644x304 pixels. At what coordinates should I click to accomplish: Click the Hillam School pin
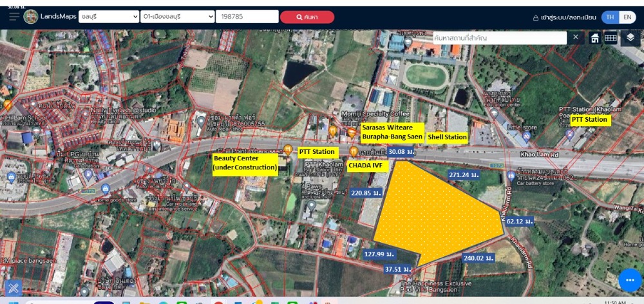(x=36, y=132)
